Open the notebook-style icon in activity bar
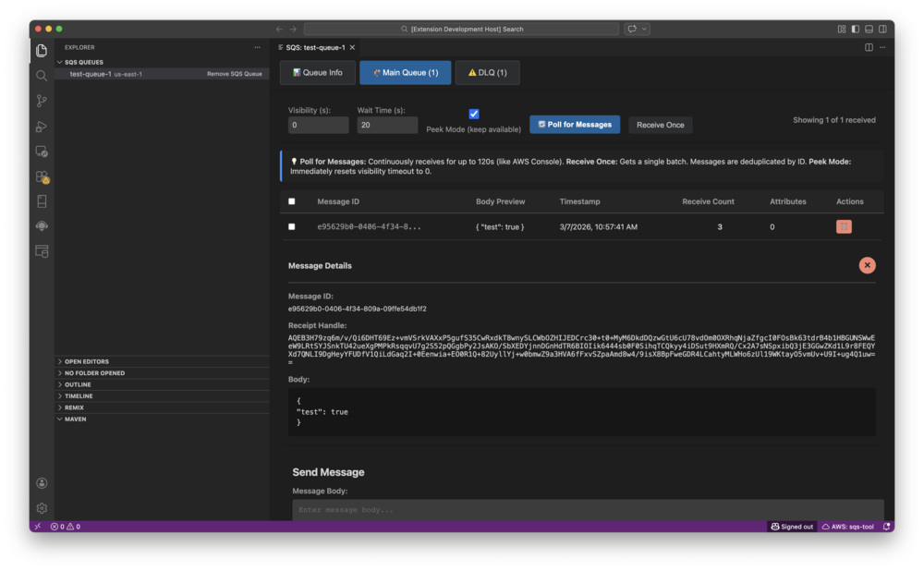 [x=42, y=201]
